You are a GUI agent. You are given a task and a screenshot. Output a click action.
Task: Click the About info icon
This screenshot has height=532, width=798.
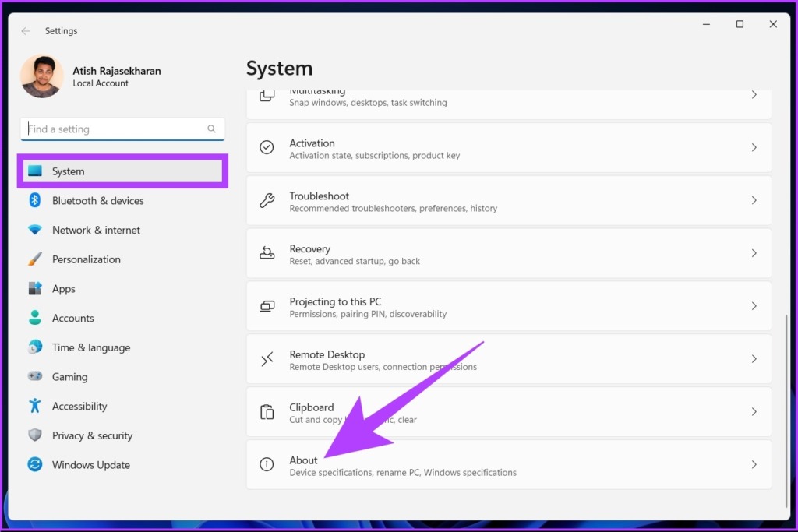[x=267, y=464]
